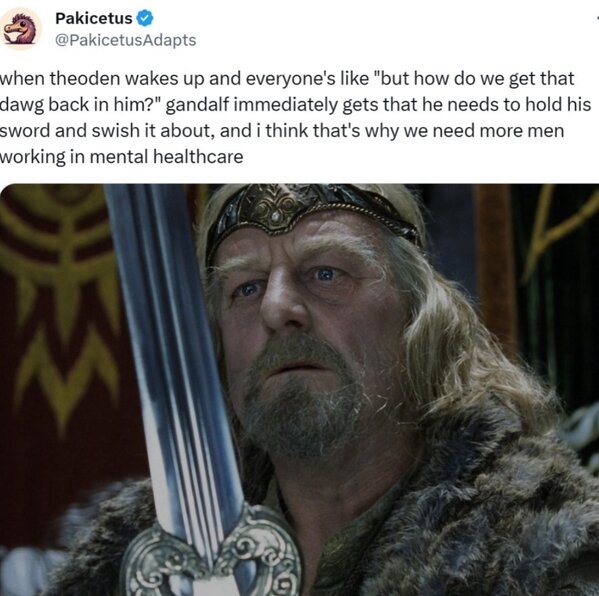Click the ornate sword hilt guard
This screenshot has width=599, height=596.
point(212,554)
